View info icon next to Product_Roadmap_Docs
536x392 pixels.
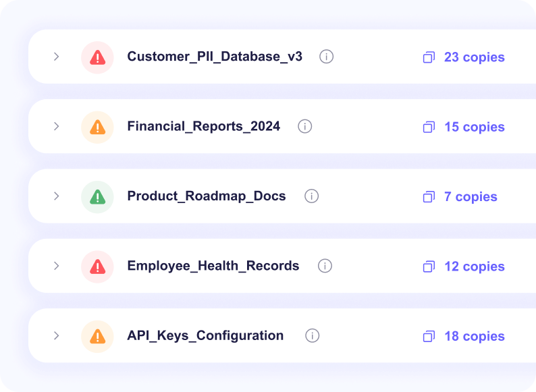click(311, 196)
